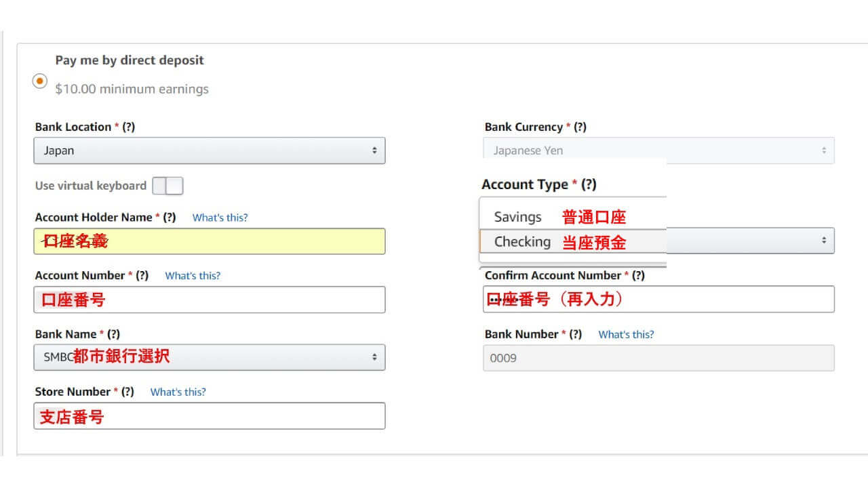Viewport: 868px width, 488px height.
Task: Open What's this? link for Store Number
Action: point(178,392)
